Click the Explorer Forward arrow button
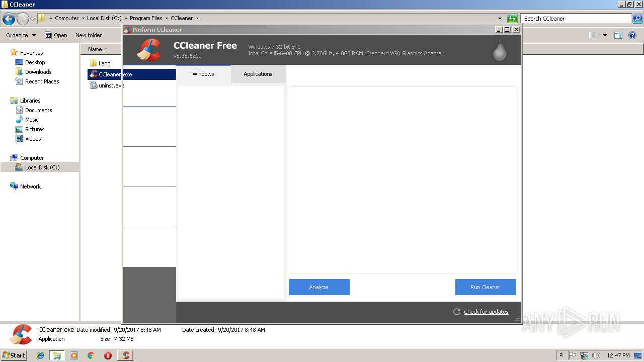 (23, 19)
